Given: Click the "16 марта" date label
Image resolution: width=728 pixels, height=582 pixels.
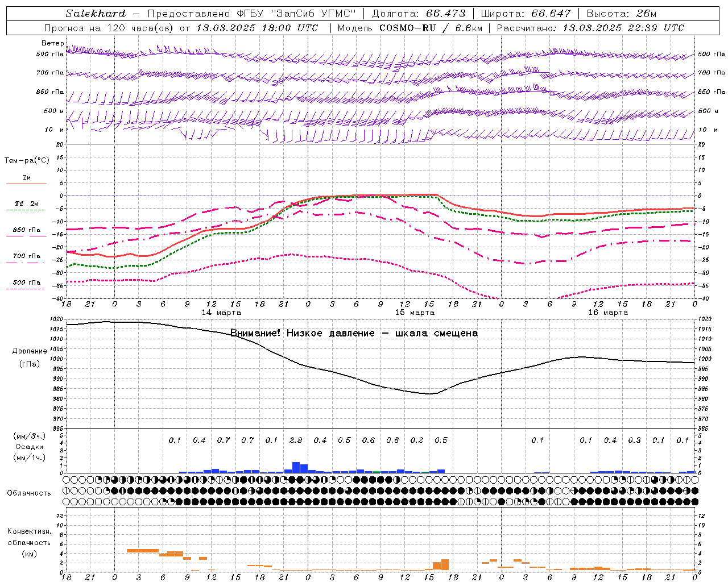Looking at the screenshot, I should tap(609, 313).
